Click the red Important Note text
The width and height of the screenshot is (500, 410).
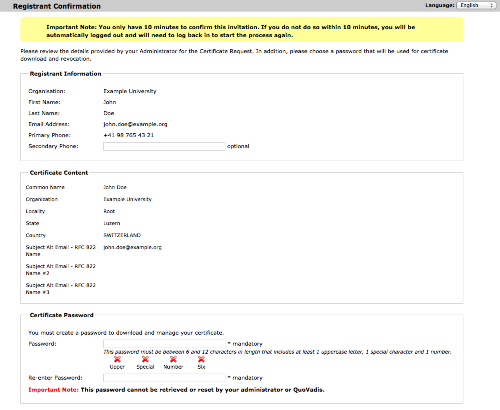click(x=53, y=390)
